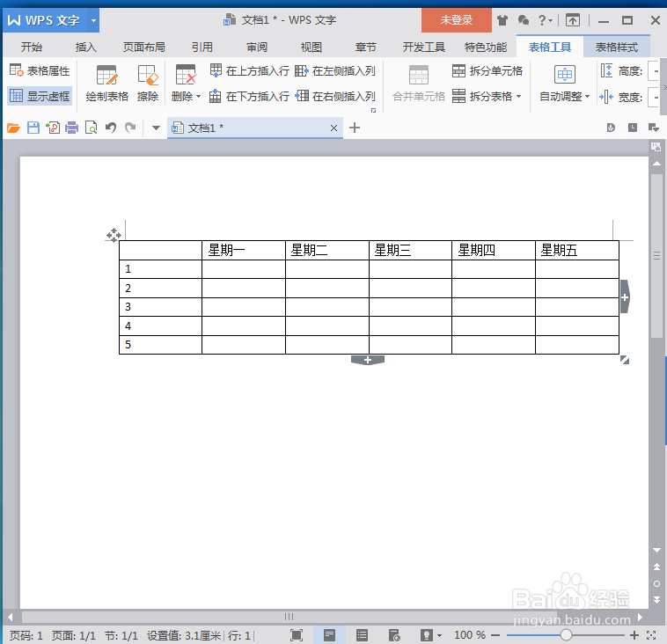Open the help question mark menu
Viewport: 667px width, 644px height.
(x=545, y=20)
